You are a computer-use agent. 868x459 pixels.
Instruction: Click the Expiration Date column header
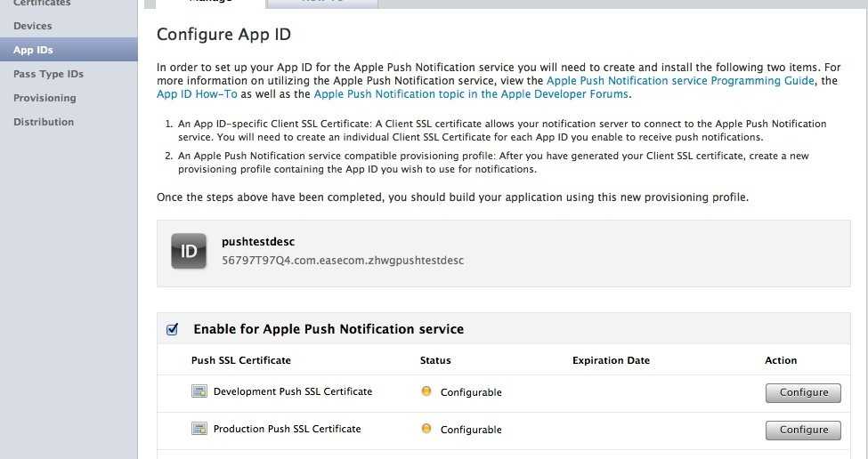pos(611,360)
